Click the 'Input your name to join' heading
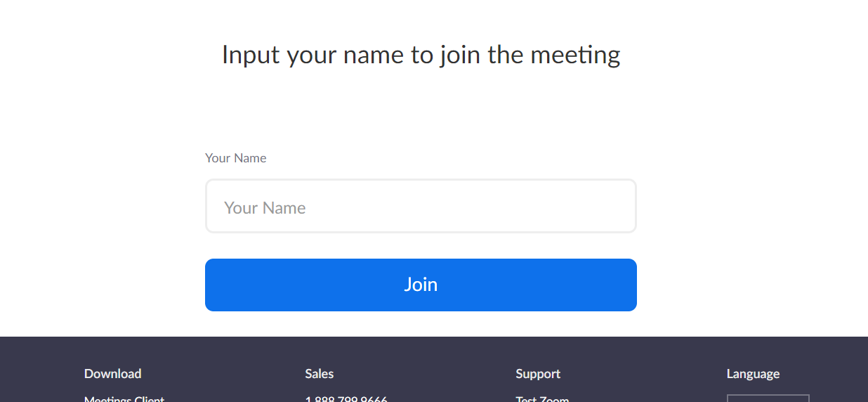Screen dimensions: 868x402 [421, 55]
